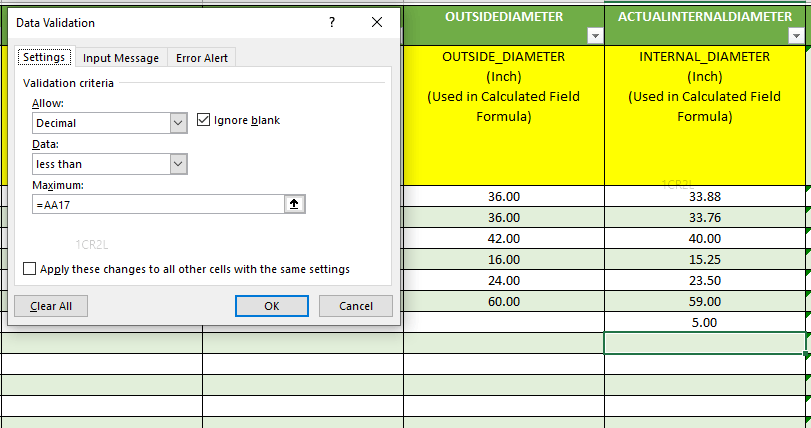
Task: Click the Clear All button
Action: (x=51, y=306)
